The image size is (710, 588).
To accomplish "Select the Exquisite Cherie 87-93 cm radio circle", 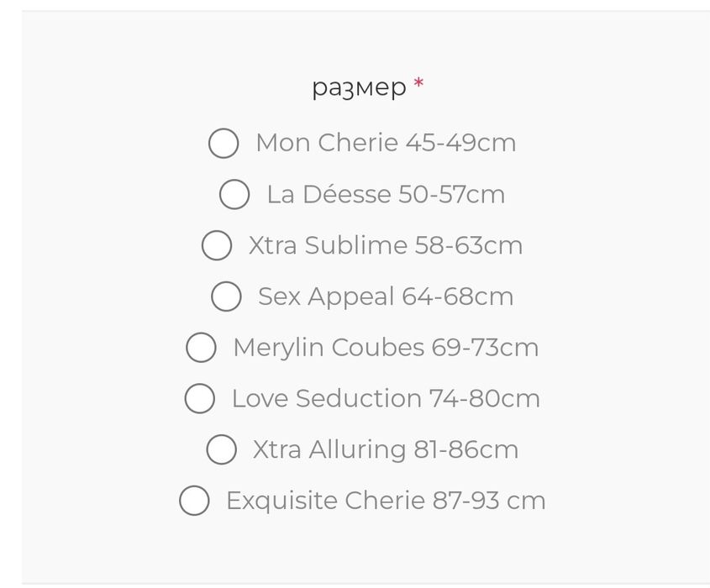I will click(194, 501).
